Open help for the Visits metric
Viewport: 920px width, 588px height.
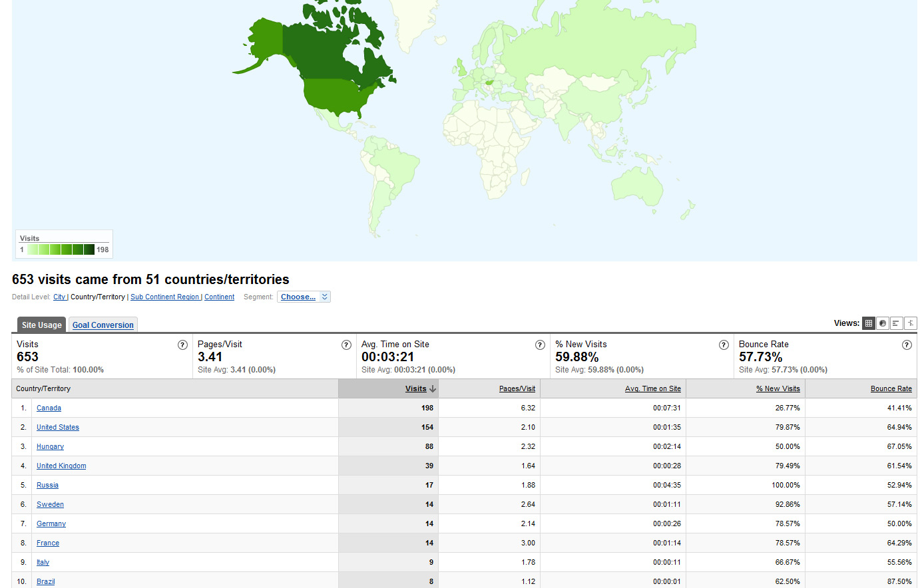click(x=182, y=345)
